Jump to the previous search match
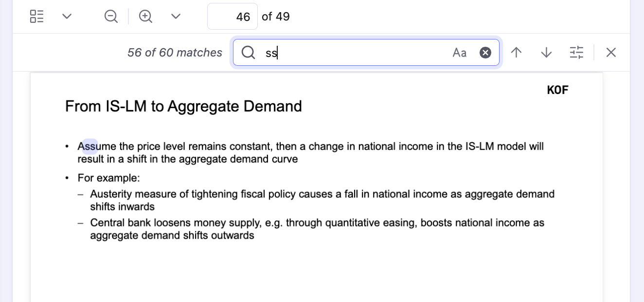644x302 pixels. click(517, 53)
